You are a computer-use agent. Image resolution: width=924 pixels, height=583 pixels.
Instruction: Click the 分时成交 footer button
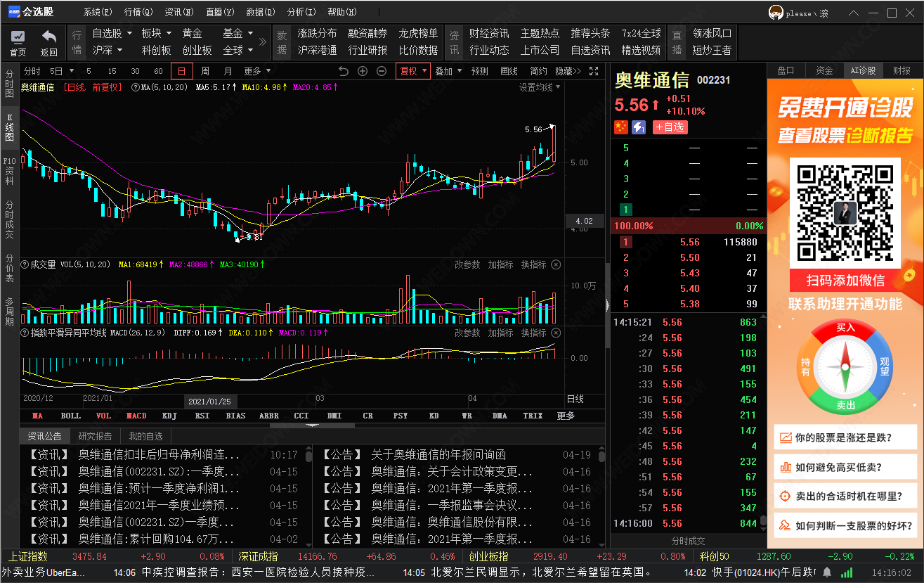pyautogui.click(x=688, y=541)
